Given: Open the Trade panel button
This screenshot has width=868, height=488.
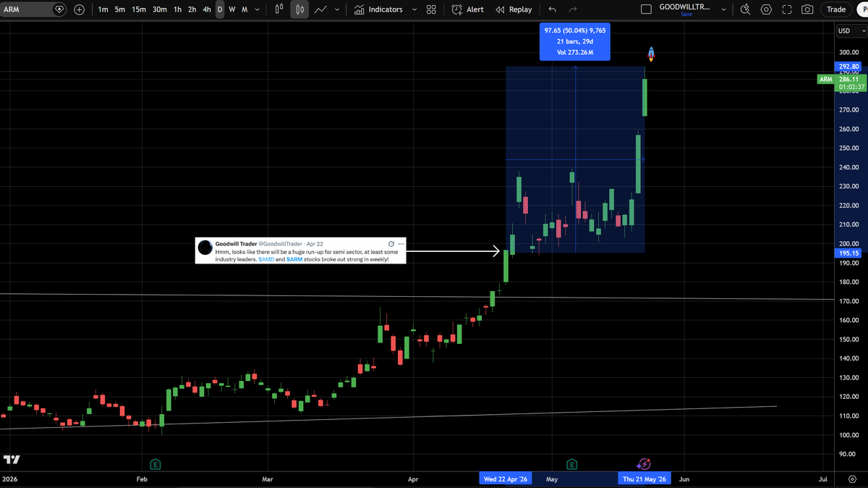Looking at the screenshot, I should click(x=836, y=9).
